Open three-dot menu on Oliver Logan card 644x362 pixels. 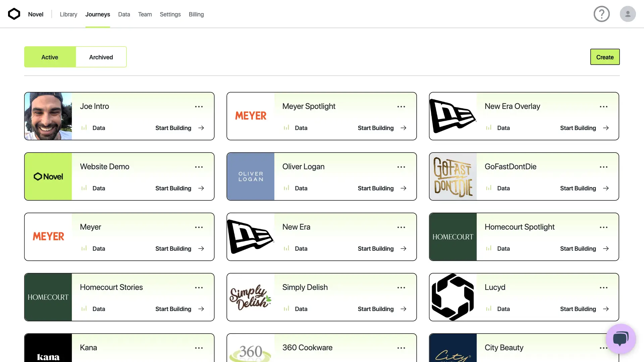401,167
